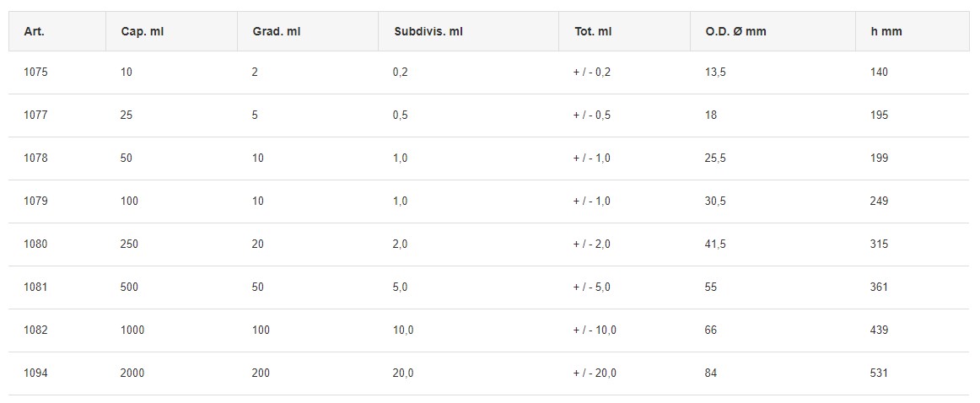This screenshot has width=980, height=403.
Task: Select article number 1078 cell
Action: pyautogui.click(x=35, y=159)
